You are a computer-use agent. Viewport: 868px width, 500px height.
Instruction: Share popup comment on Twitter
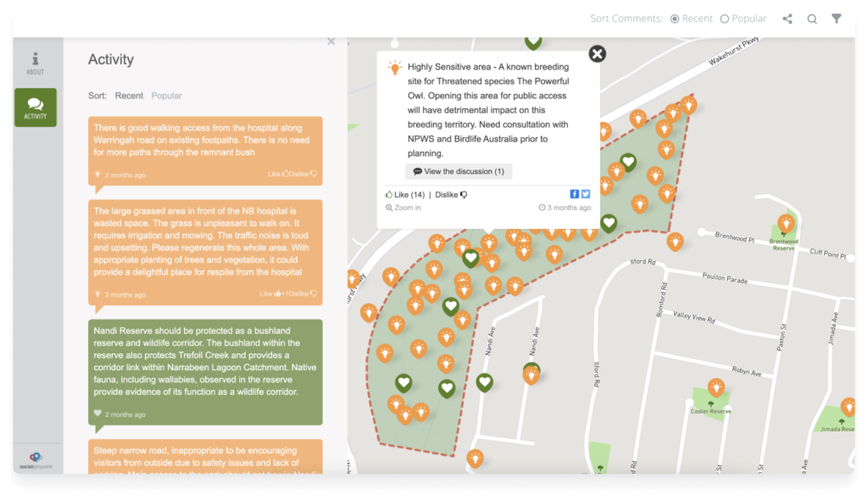pyautogui.click(x=586, y=194)
